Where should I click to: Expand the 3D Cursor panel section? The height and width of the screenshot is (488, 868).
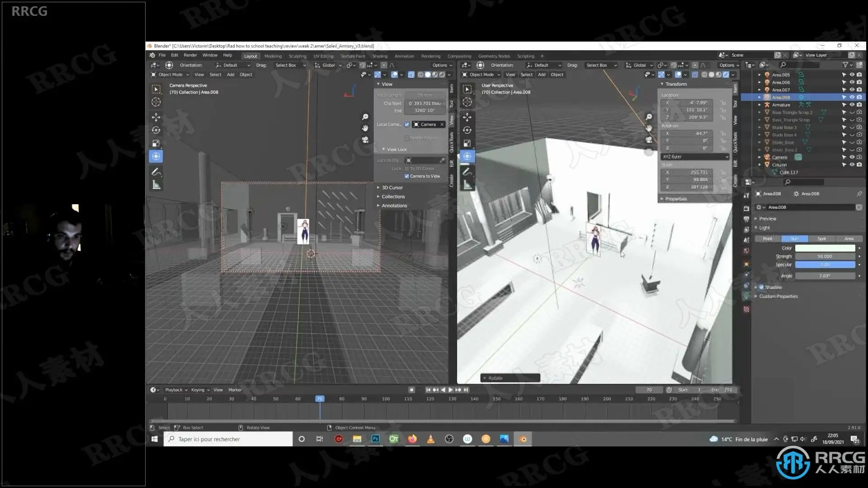(x=392, y=188)
